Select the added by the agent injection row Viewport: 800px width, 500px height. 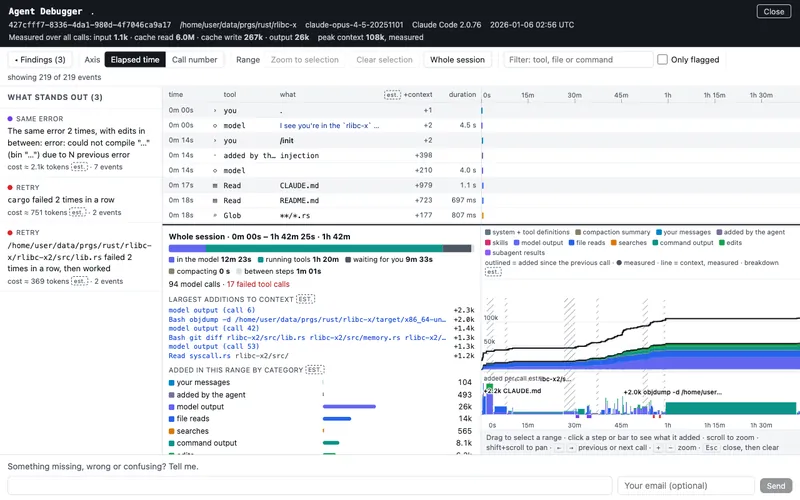coord(322,156)
